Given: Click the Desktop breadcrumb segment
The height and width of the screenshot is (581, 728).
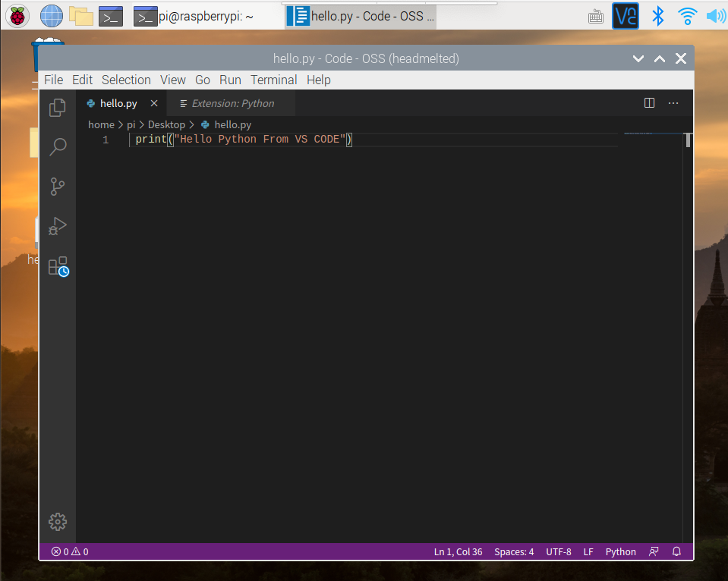Looking at the screenshot, I should pyautogui.click(x=166, y=124).
